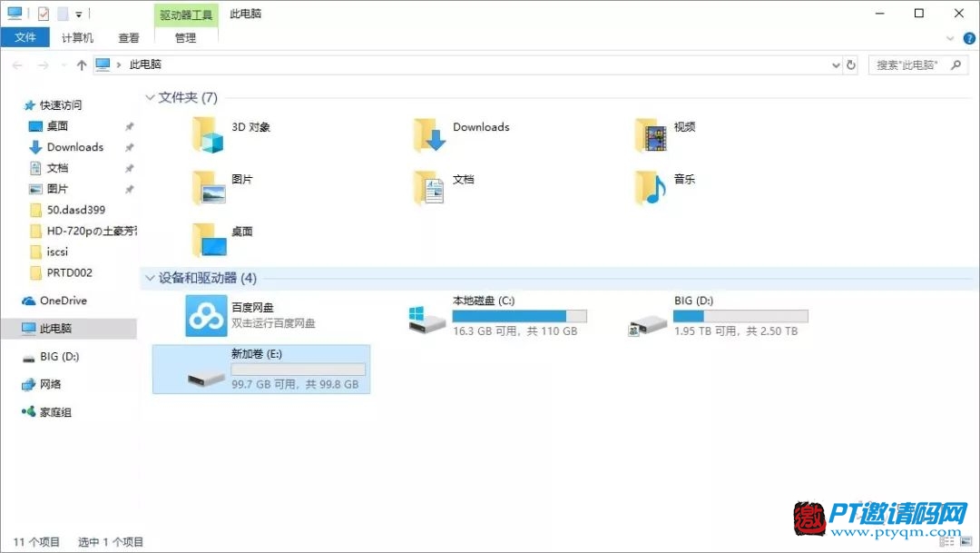Open PRTD002 folder in sidebar
This screenshot has width=980, height=553.
tap(62, 272)
